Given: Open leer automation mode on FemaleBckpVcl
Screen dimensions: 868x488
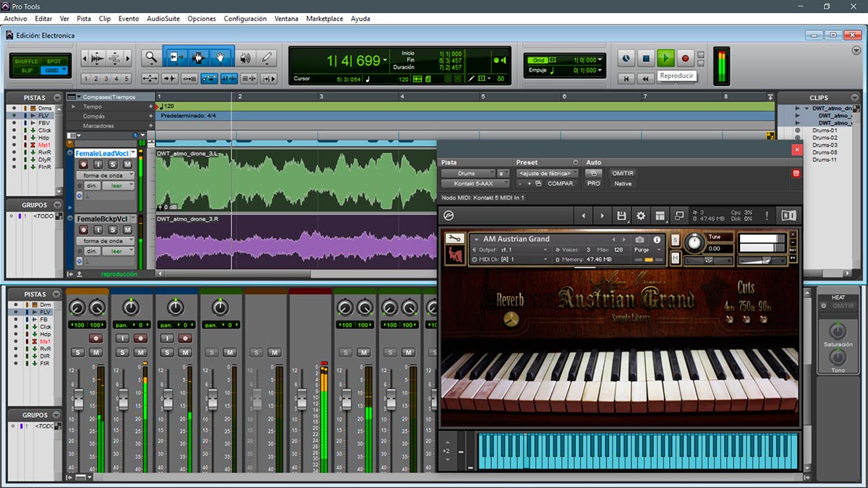Looking at the screenshot, I should coord(119,251).
